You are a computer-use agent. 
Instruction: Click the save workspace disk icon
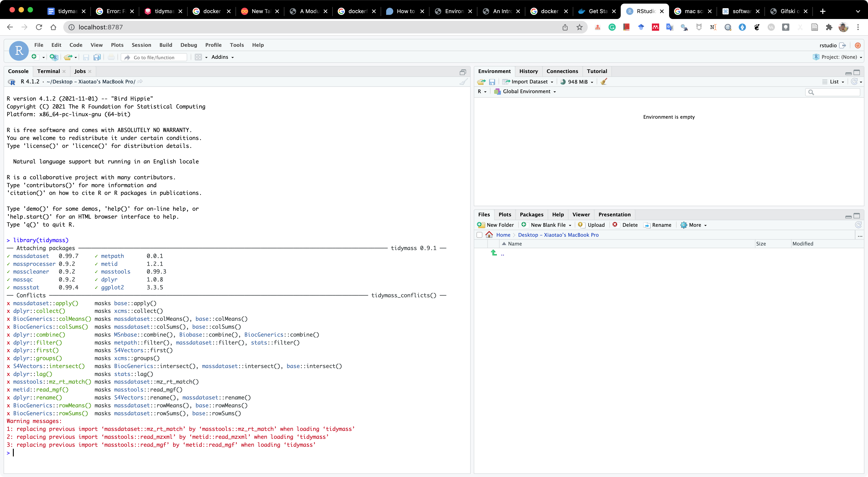tap(492, 82)
